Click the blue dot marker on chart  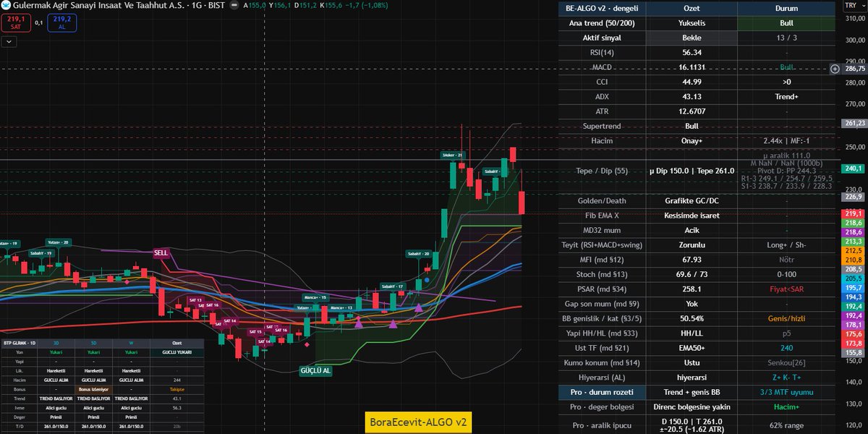(427, 279)
